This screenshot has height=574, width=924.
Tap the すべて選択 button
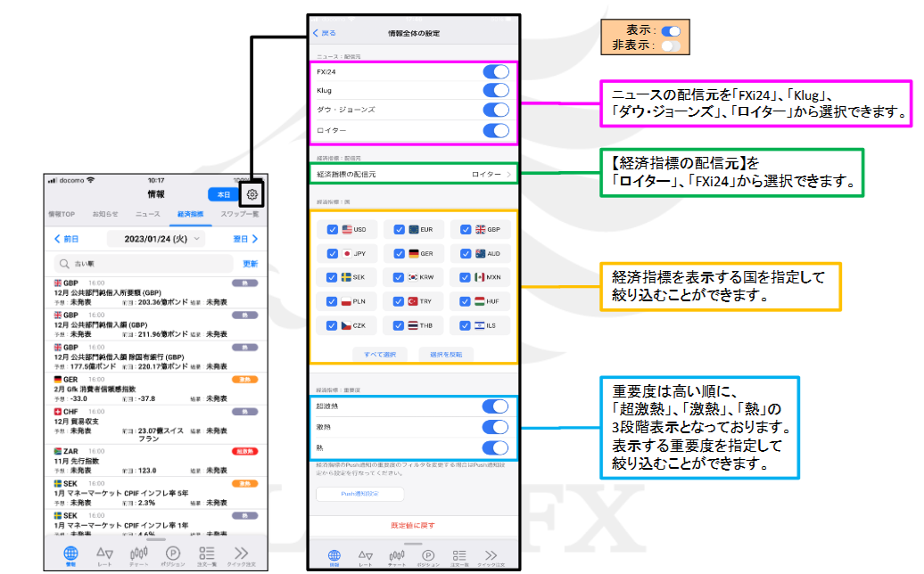point(380,355)
